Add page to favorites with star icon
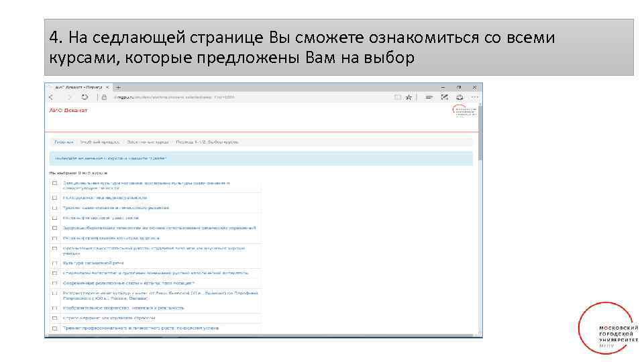The height and width of the screenshot is (362, 644). 409,97
